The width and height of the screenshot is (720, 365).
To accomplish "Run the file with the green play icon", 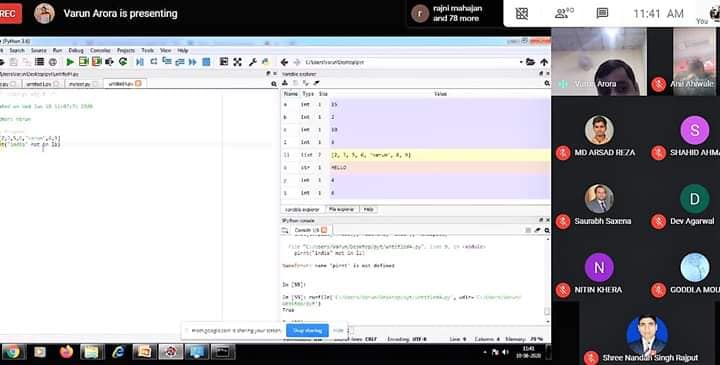I will (x=70, y=62).
